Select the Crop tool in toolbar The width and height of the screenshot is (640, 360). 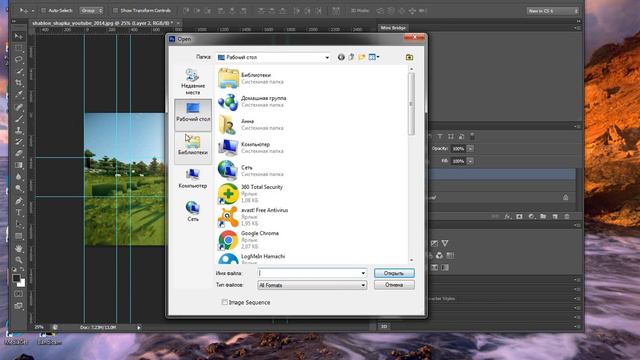tap(19, 83)
